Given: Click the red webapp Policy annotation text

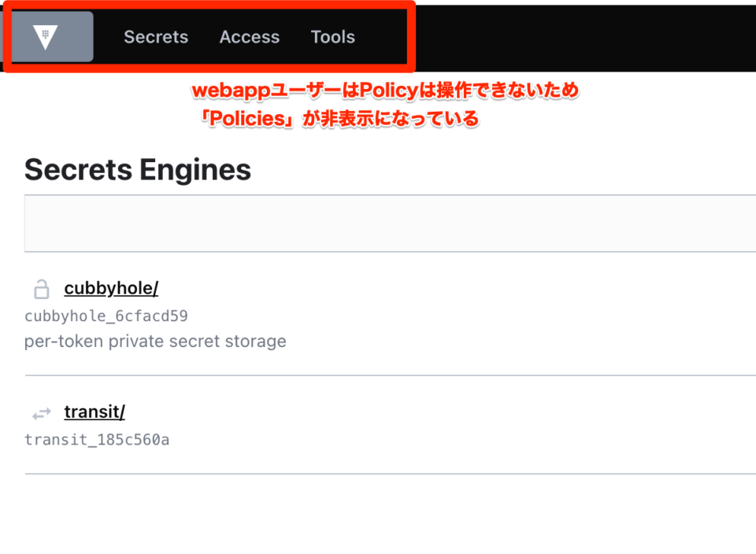Looking at the screenshot, I should pyautogui.click(x=385, y=90).
